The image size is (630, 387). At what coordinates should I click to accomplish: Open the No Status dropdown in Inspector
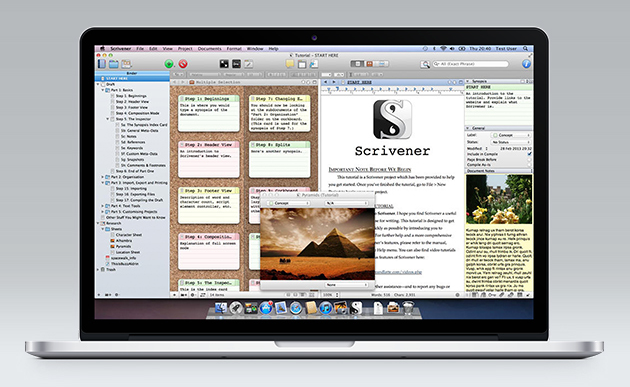click(511, 142)
